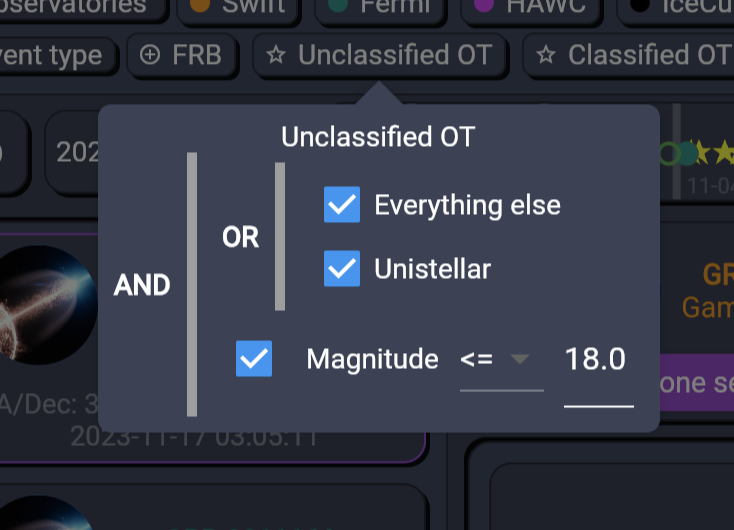The height and width of the screenshot is (530, 734).
Task: Select the FRB event type filter
Action: [182, 55]
